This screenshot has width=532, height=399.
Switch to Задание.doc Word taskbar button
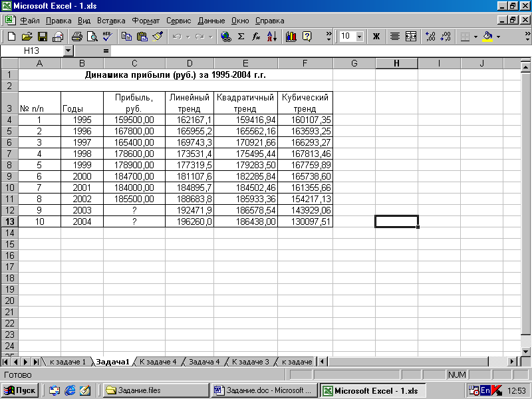pyautogui.click(x=264, y=390)
